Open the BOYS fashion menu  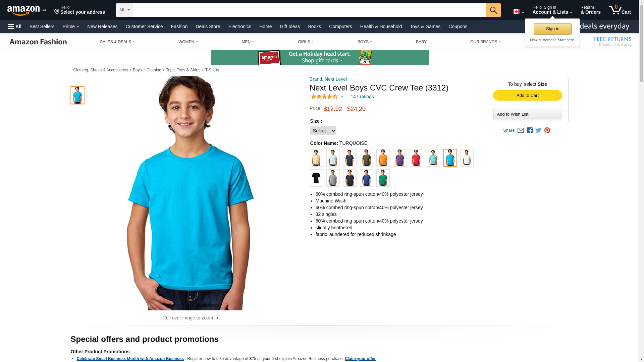pos(365,42)
